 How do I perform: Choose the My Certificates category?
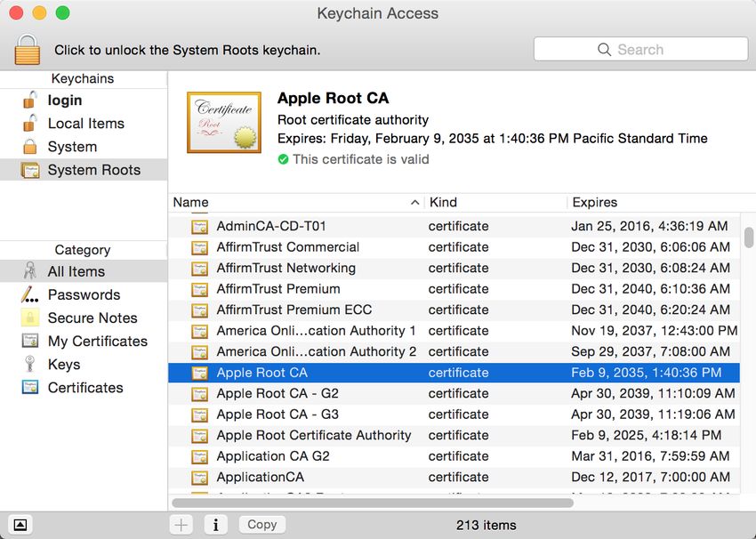(x=84, y=341)
